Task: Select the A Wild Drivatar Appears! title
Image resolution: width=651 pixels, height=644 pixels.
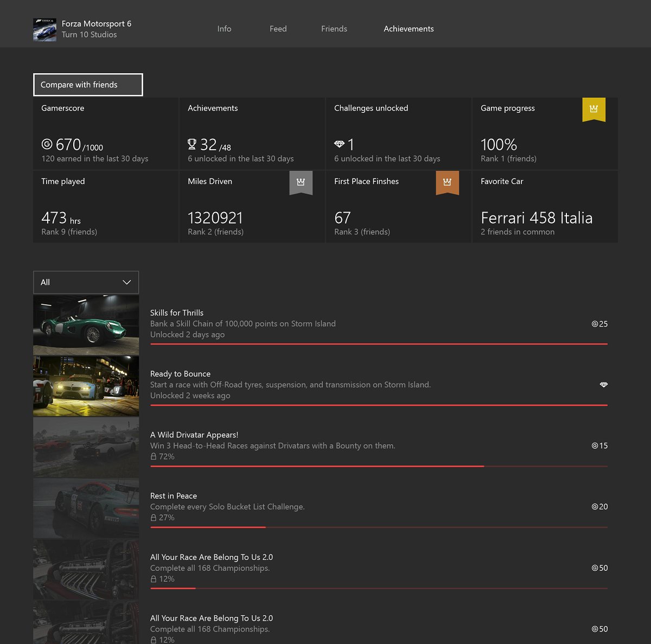Action: [194, 435]
